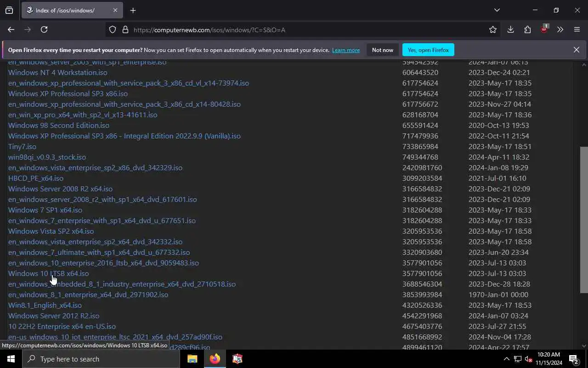Image resolution: width=588 pixels, height=368 pixels.
Task: Open en_windows_vista_enterprise_sp2_x86_dvd_342329.iso link
Action: coord(95,167)
